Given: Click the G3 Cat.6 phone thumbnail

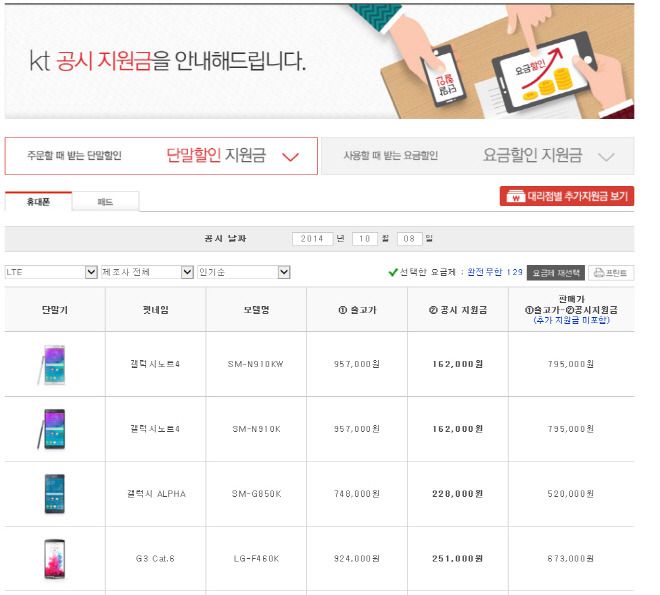Looking at the screenshot, I should 55,559.
